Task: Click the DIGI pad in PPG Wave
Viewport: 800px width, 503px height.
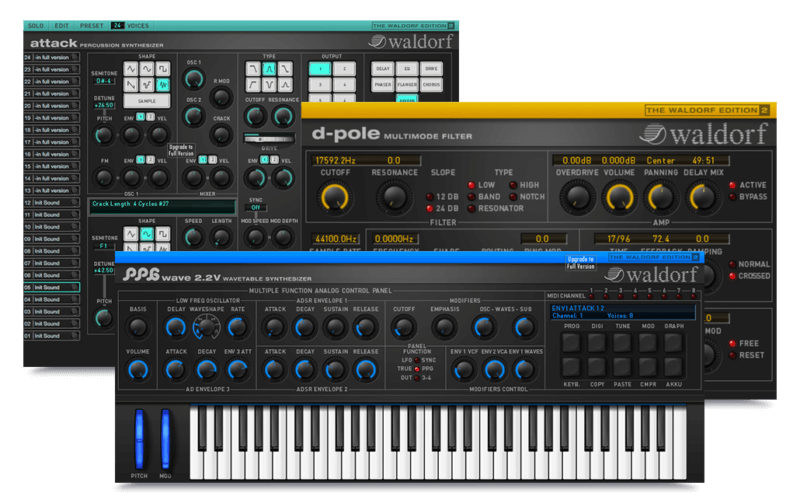Action: click(x=597, y=342)
